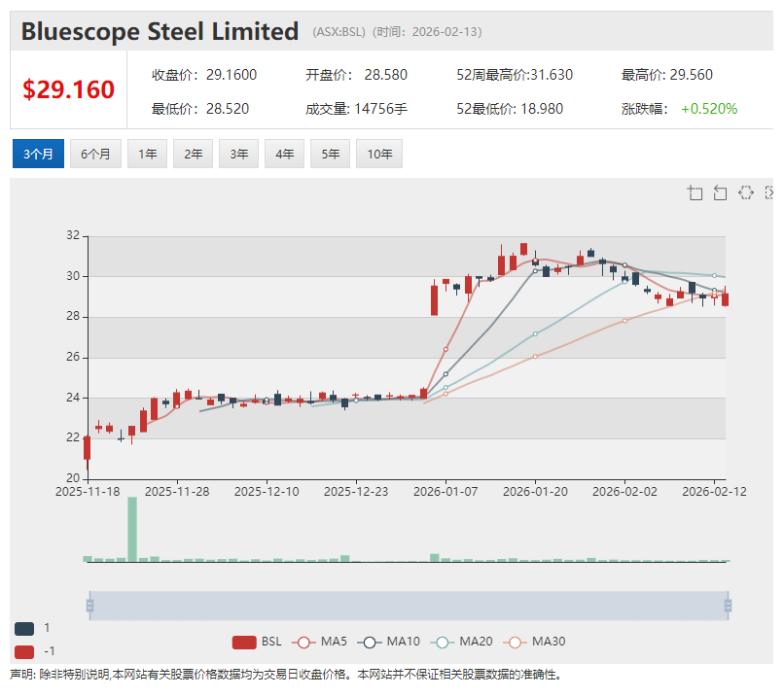Click the Bluescope Steel Limited title
The height and width of the screenshot is (697, 784).
click(x=160, y=31)
